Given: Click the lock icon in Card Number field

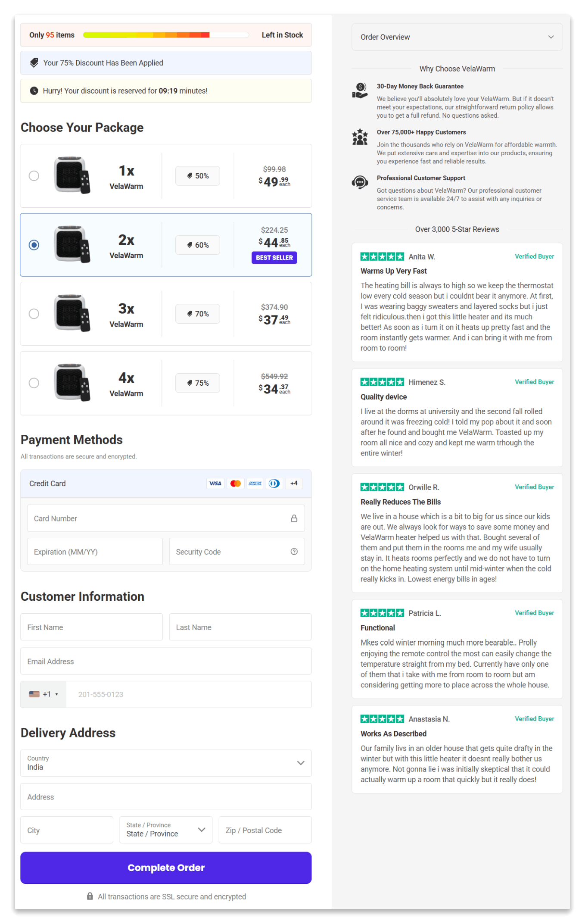Looking at the screenshot, I should [294, 518].
